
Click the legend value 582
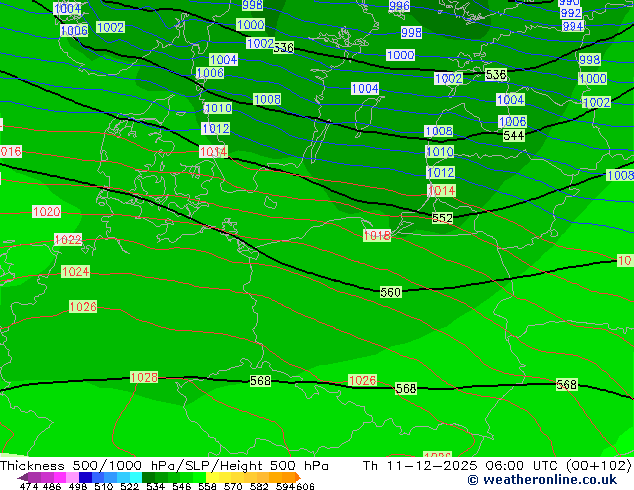[x=259, y=486]
